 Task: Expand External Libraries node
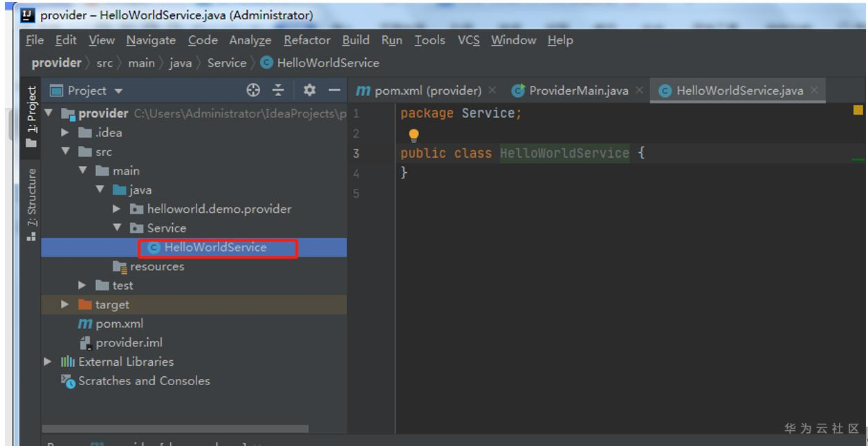pyautogui.click(x=48, y=362)
